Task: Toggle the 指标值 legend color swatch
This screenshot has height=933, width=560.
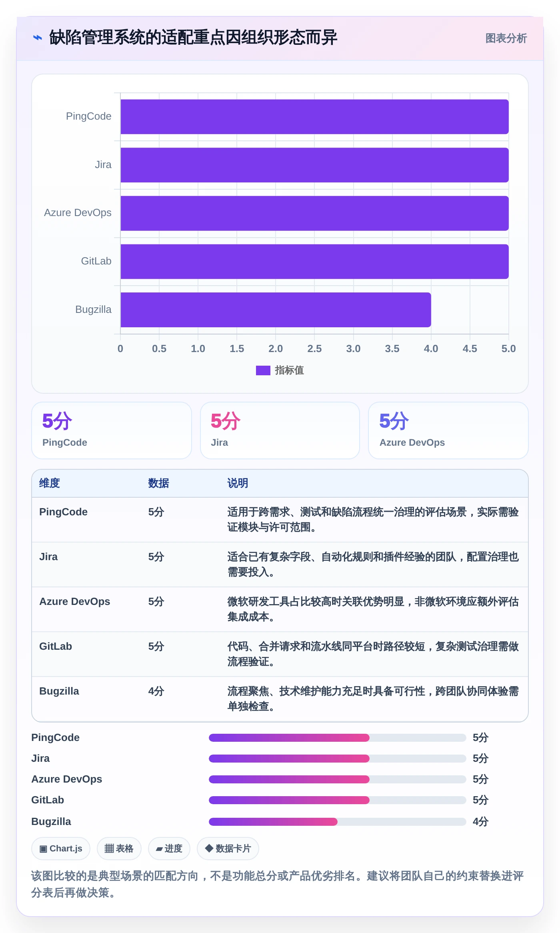Action: click(x=263, y=370)
